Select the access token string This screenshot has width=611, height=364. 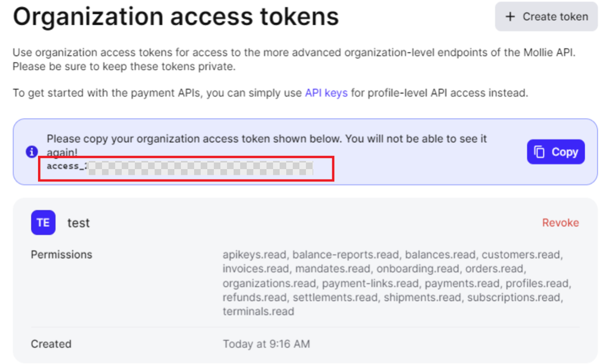[x=180, y=166]
